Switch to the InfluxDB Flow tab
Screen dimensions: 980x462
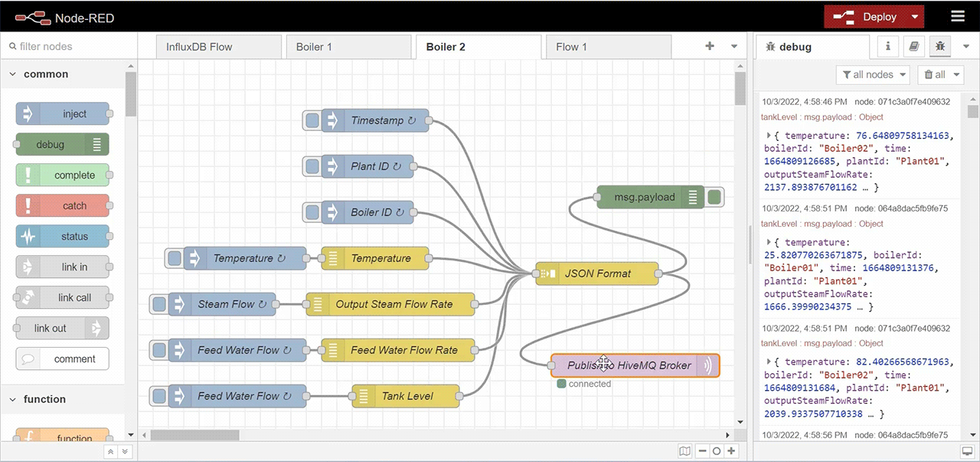[217, 47]
